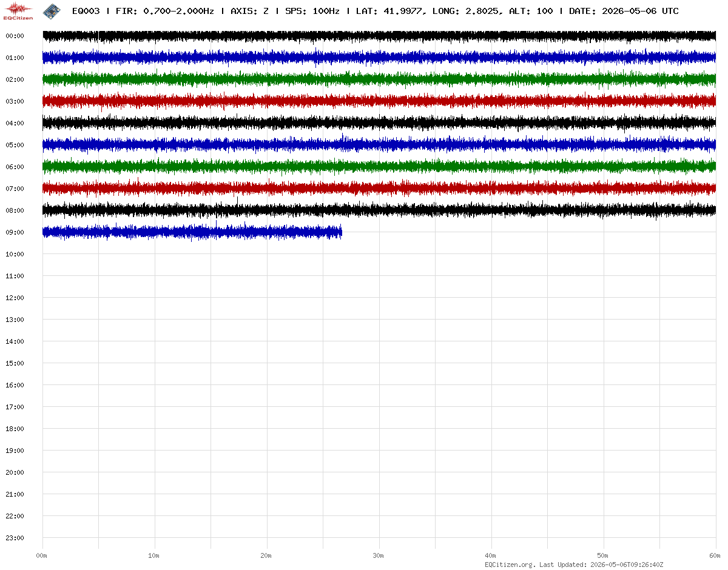Select the 09:00 hour row label
The image size is (728, 570).
[x=15, y=232]
